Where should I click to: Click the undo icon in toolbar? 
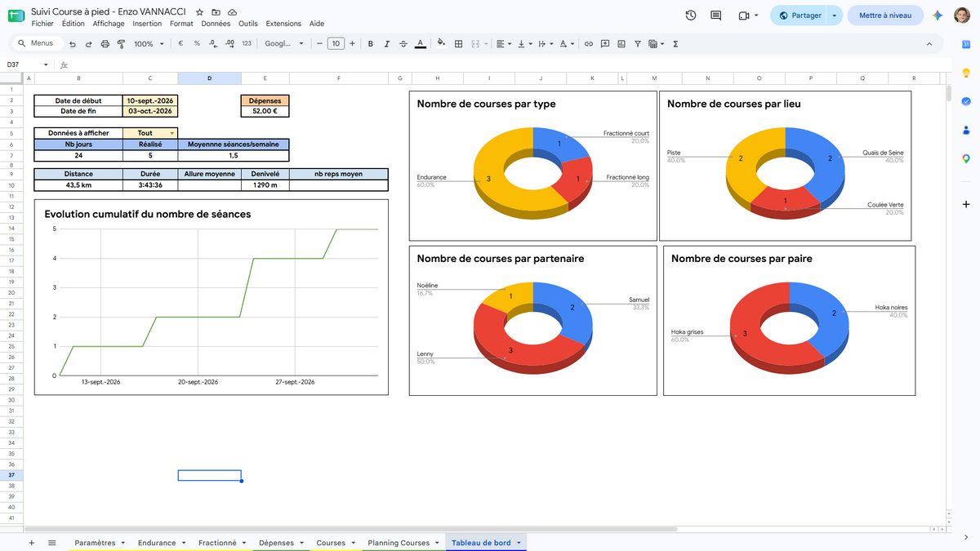[72, 44]
